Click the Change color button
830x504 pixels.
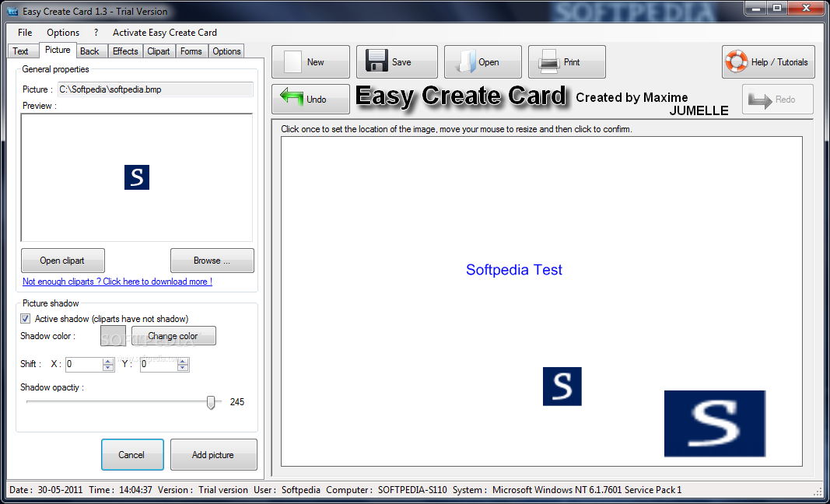click(x=173, y=336)
